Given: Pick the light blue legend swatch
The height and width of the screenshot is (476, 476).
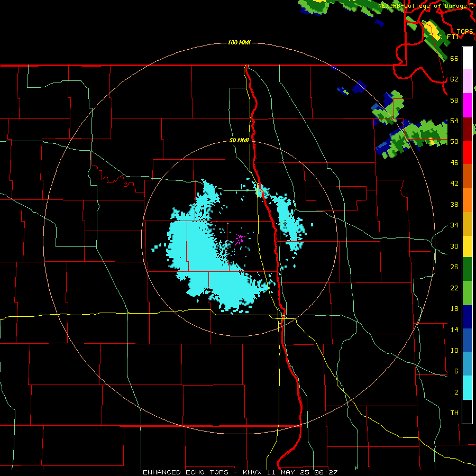Looking at the screenshot, I should [x=467, y=364].
